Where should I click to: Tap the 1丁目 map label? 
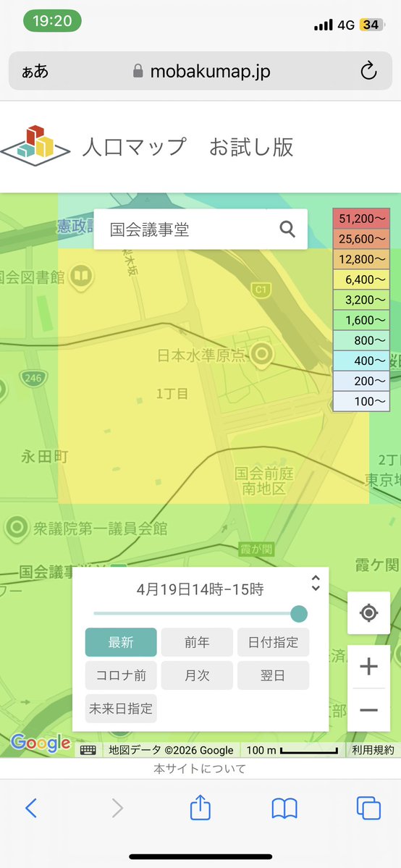point(172,394)
